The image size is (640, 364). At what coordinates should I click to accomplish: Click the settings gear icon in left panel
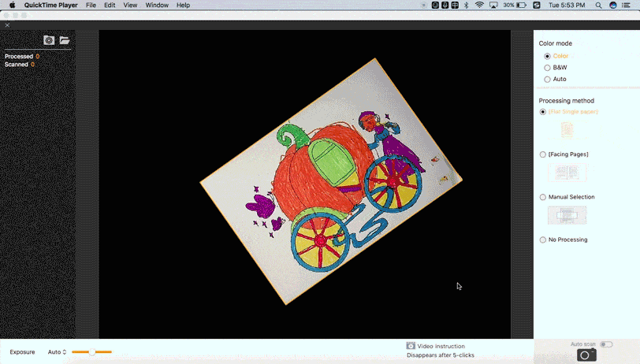[49, 40]
